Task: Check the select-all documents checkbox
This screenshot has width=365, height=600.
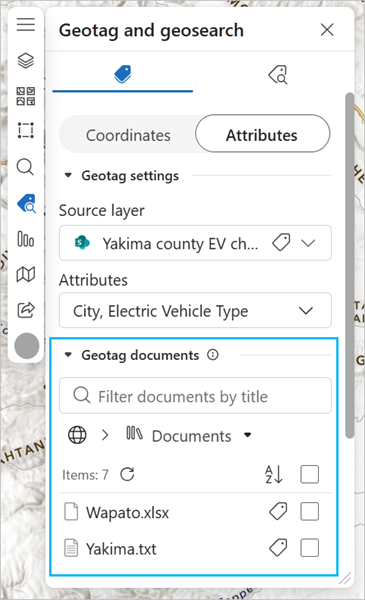Action: point(310,474)
